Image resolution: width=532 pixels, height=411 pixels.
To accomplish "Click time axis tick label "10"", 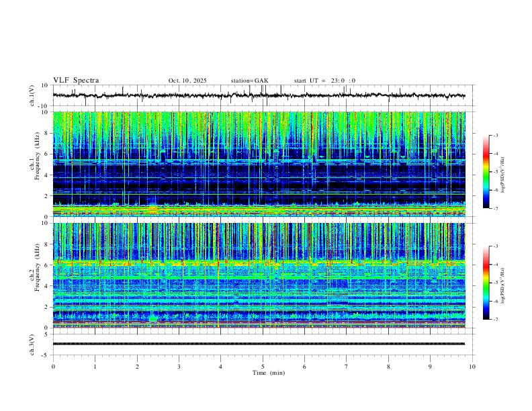I will [472, 367].
